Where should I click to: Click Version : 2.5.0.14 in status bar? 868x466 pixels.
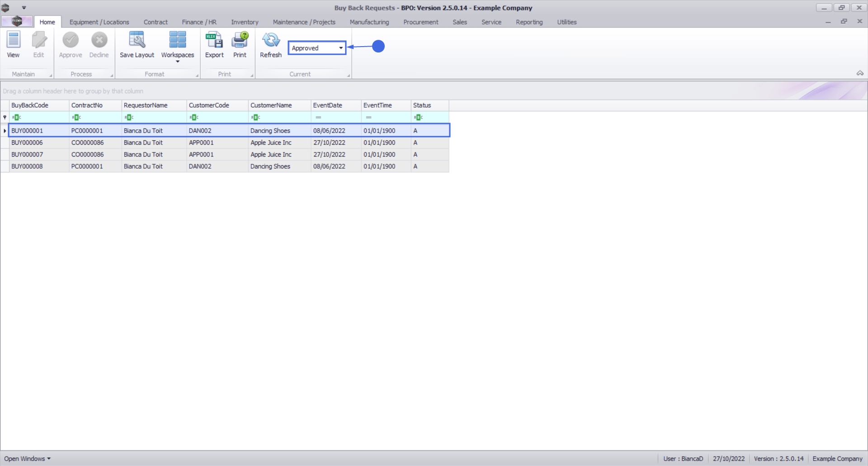pos(778,458)
